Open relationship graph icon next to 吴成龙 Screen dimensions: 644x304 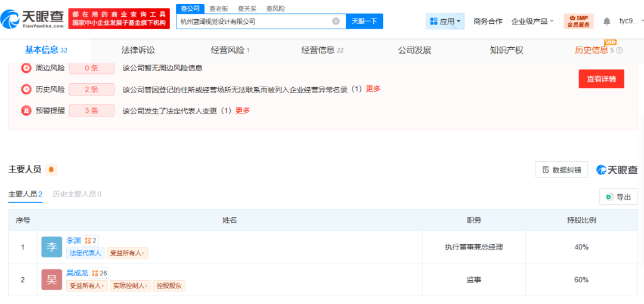(x=99, y=273)
